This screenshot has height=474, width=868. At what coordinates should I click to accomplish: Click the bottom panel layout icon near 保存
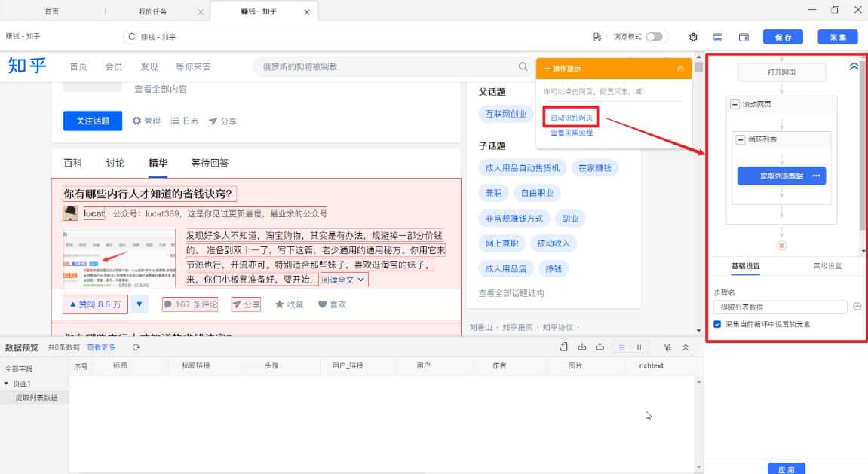[x=717, y=36]
